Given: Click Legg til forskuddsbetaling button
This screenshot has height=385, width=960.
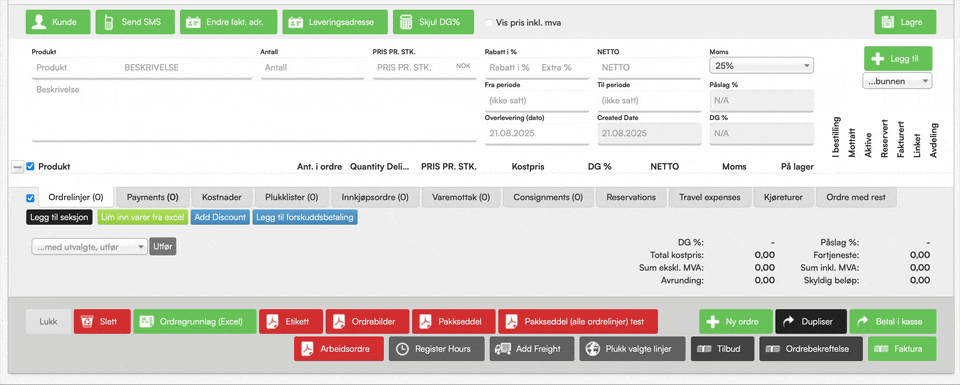Looking at the screenshot, I should pyautogui.click(x=305, y=217).
